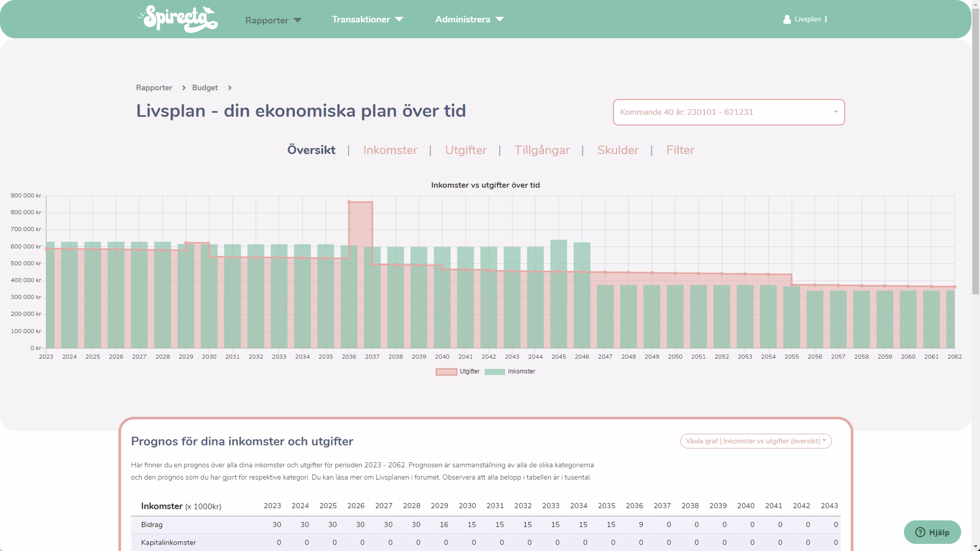This screenshot has height=551, width=980.
Task: Toggle Inkomster series in chart legend
Action: pyautogui.click(x=509, y=371)
